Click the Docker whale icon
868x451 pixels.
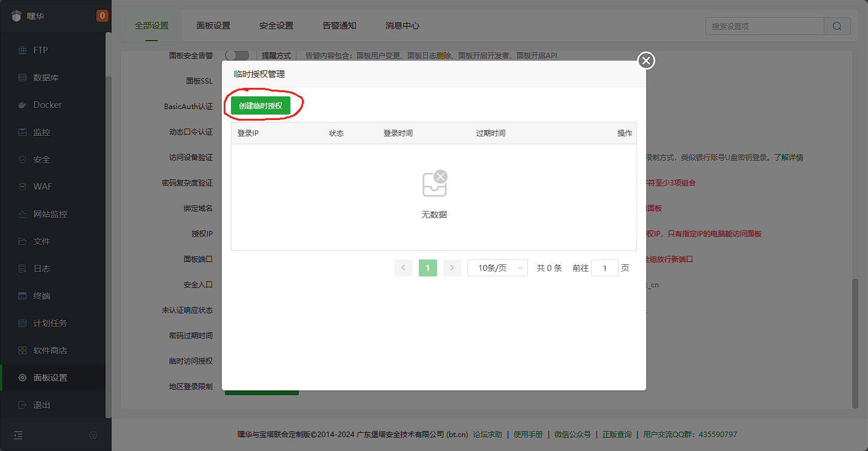[x=22, y=105]
